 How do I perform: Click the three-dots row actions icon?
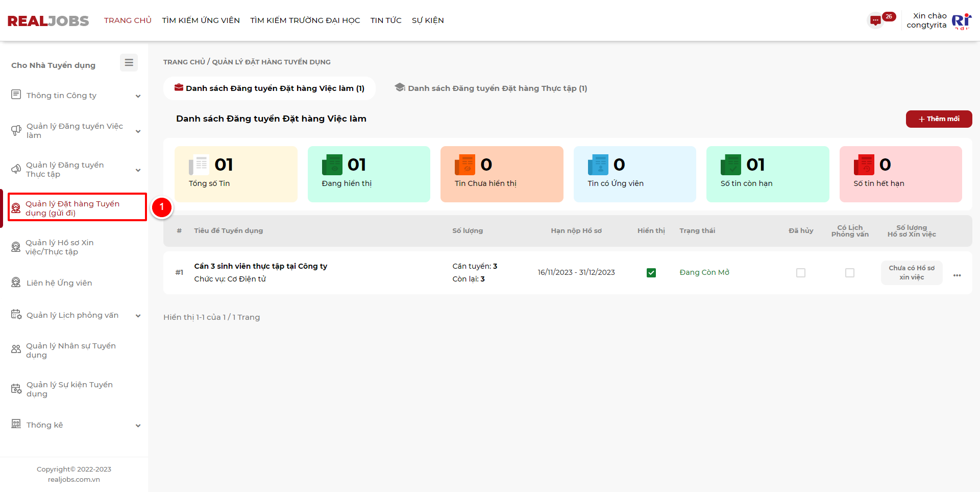pyautogui.click(x=957, y=275)
